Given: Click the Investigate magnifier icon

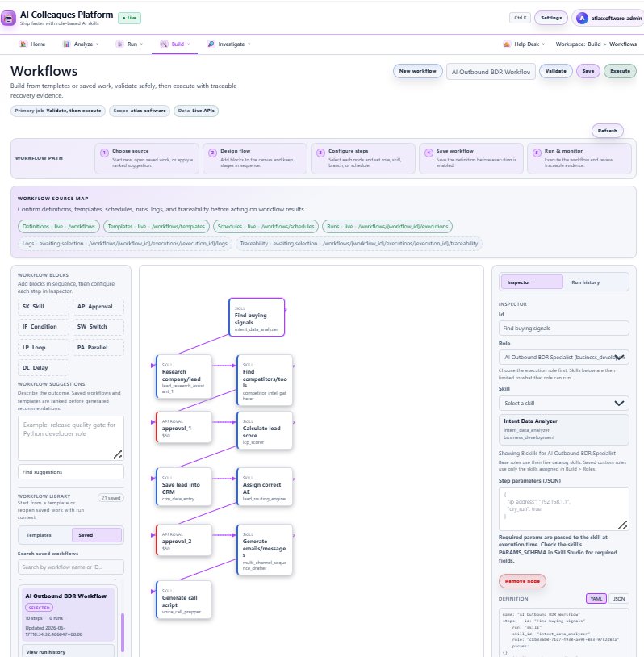Looking at the screenshot, I should [211, 44].
